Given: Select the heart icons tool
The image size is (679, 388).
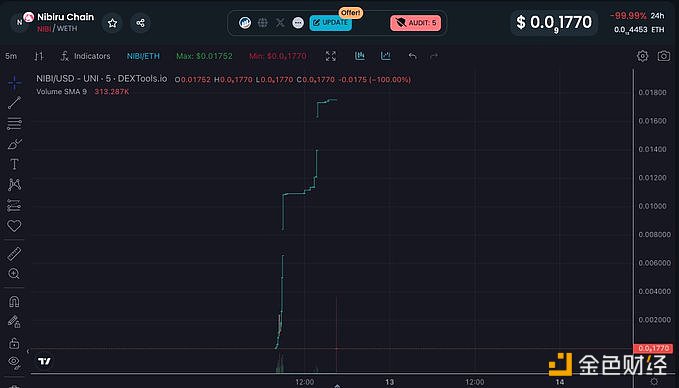Looking at the screenshot, I should (14, 226).
